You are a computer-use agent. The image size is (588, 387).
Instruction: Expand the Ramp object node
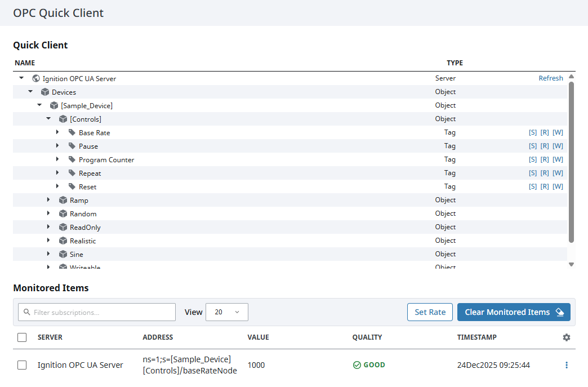pyautogui.click(x=48, y=200)
